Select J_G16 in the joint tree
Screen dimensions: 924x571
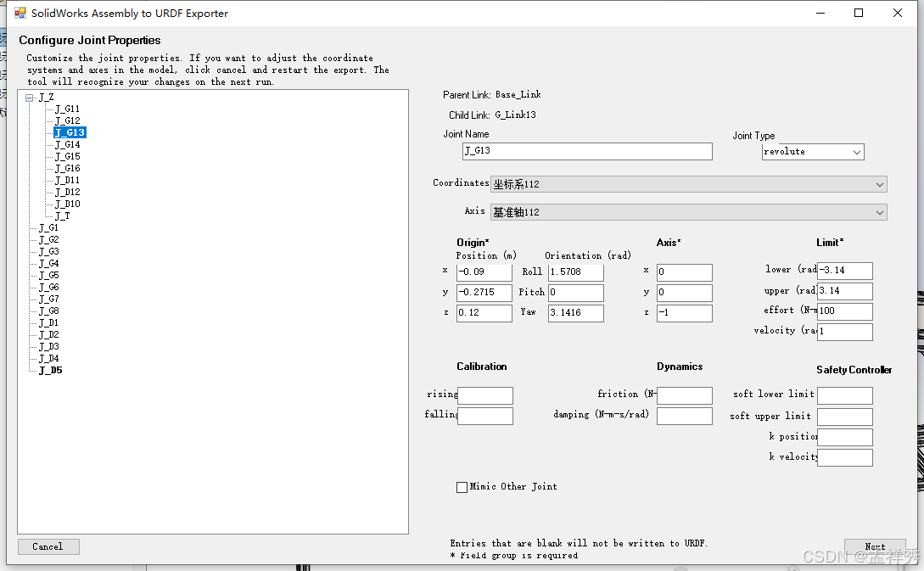[67, 169]
